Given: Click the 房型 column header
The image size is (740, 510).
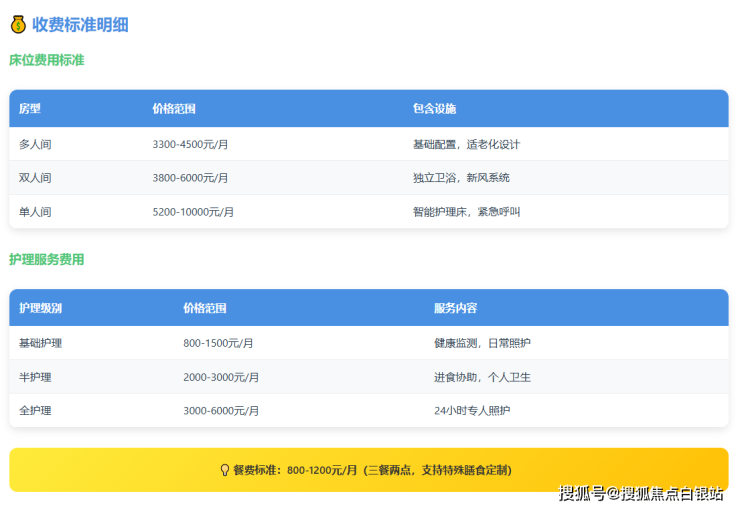Looking at the screenshot, I should point(29,108).
